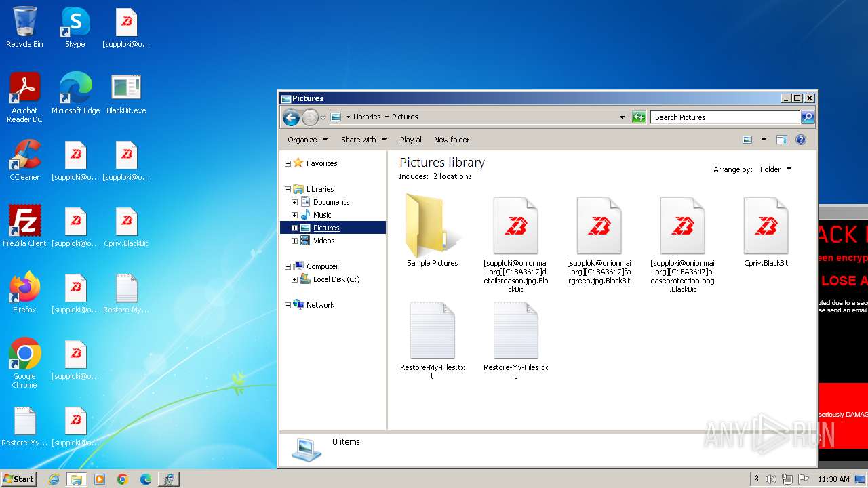Image resolution: width=868 pixels, height=488 pixels.
Task: Show the preview pane
Action: pos(782,140)
